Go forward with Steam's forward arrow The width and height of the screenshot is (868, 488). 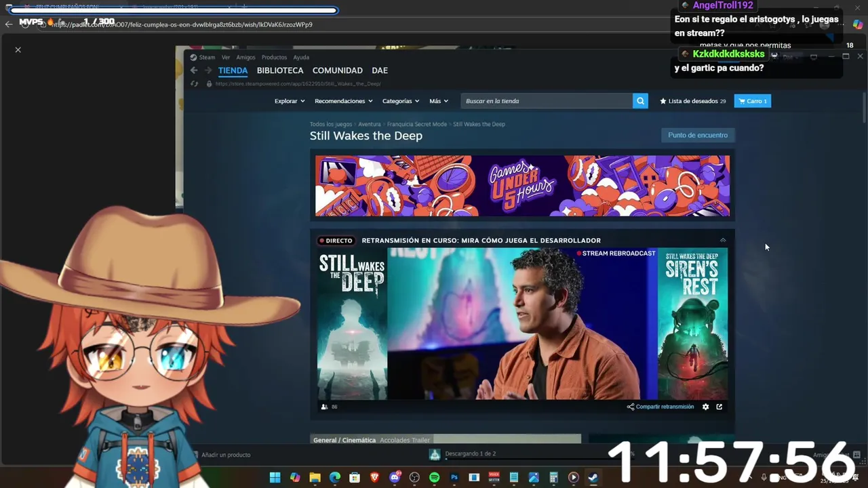[x=208, y=70]
